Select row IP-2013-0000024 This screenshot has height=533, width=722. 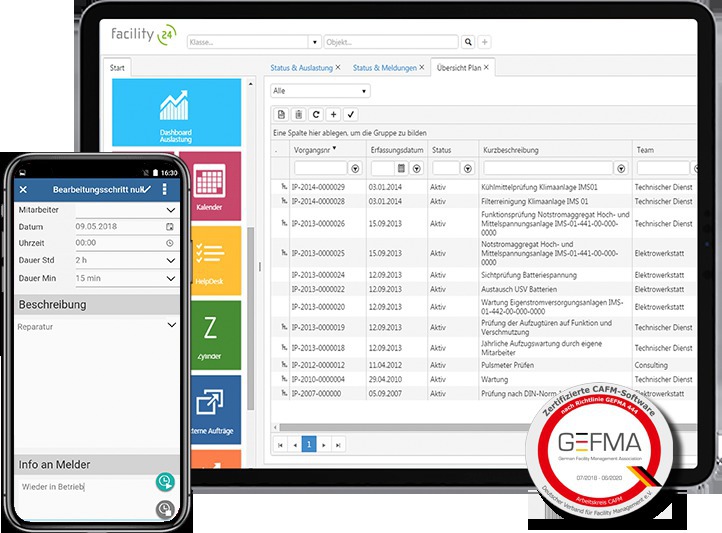pyautogui.click(x=483, y=275)
